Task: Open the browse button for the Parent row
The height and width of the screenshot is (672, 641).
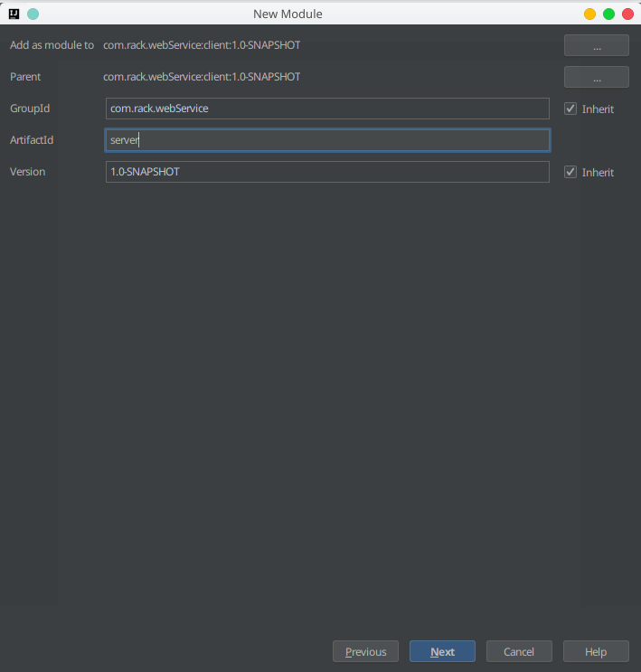Action: (596, 77)
